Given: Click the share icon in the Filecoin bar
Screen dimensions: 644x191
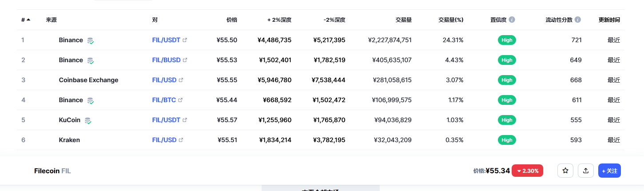Looking at the screenshot, I should (x=585, y=171).
